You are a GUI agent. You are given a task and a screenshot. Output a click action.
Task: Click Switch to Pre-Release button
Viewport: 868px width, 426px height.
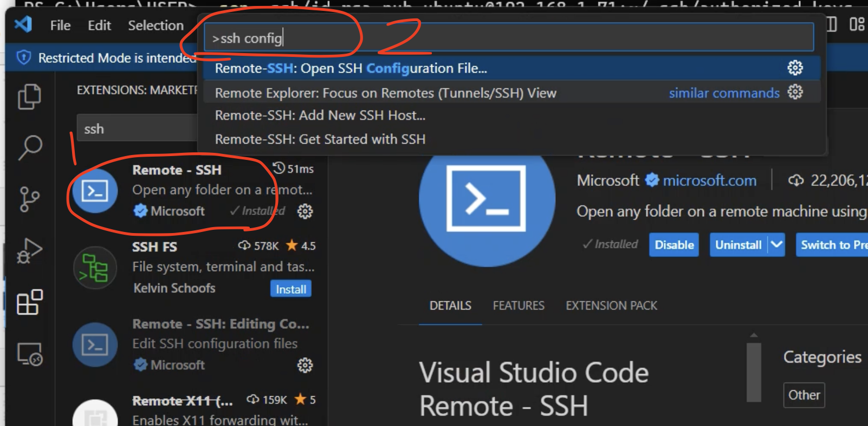coord(832,245)
